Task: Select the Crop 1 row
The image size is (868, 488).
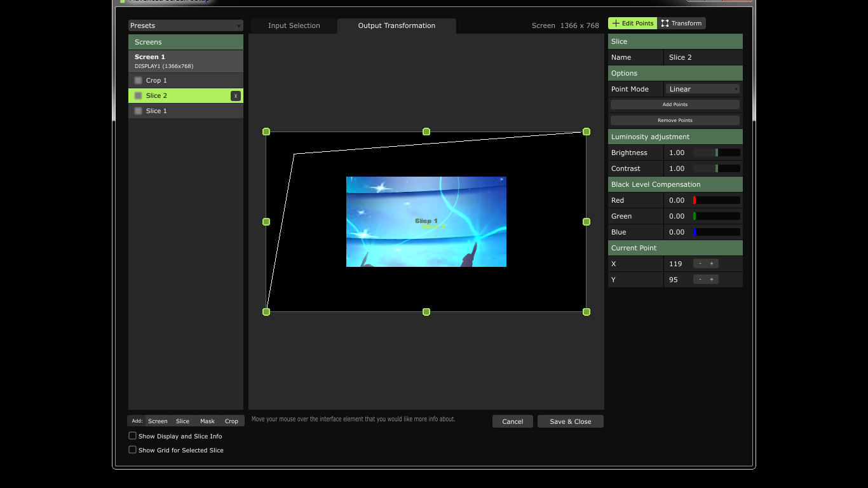Action: click(186, 81)
